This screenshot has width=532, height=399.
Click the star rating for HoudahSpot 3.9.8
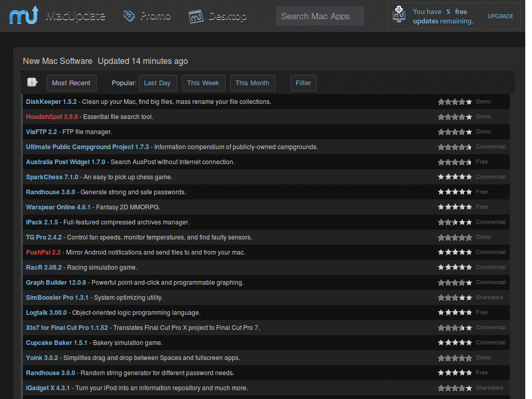pyautogui.click(x=455, y=117)
